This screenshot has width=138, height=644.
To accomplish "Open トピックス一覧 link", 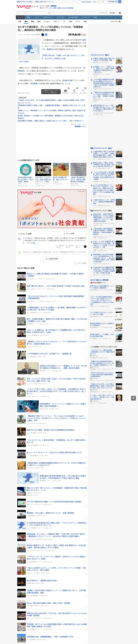I will click(115, 21).
